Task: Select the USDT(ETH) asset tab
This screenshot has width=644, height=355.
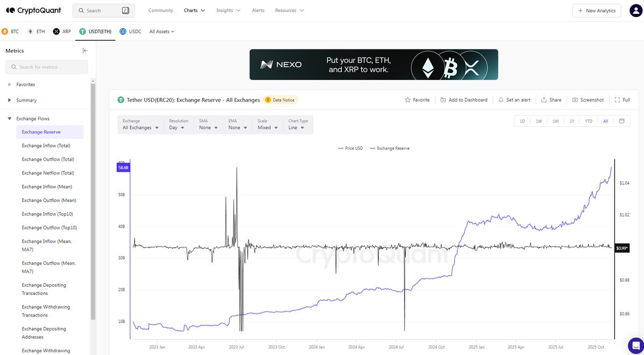Action: point(96,32)
